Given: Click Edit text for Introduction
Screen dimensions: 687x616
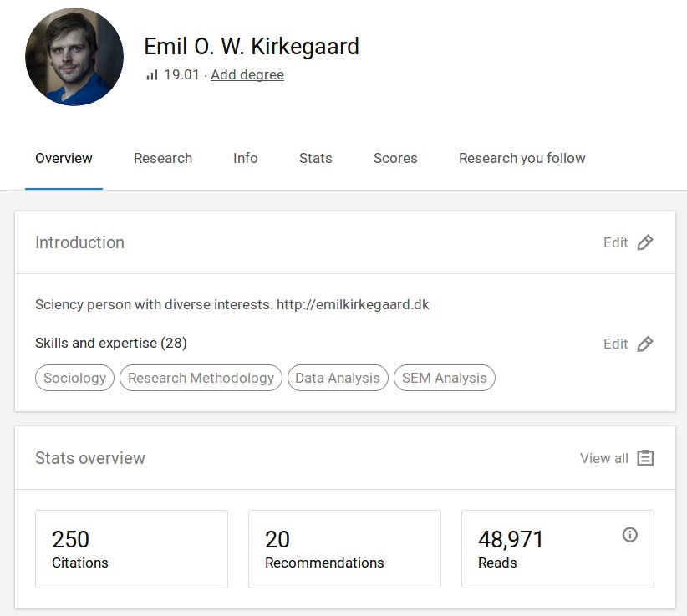Looking at the screenshot, I should (x=616, y=242).
